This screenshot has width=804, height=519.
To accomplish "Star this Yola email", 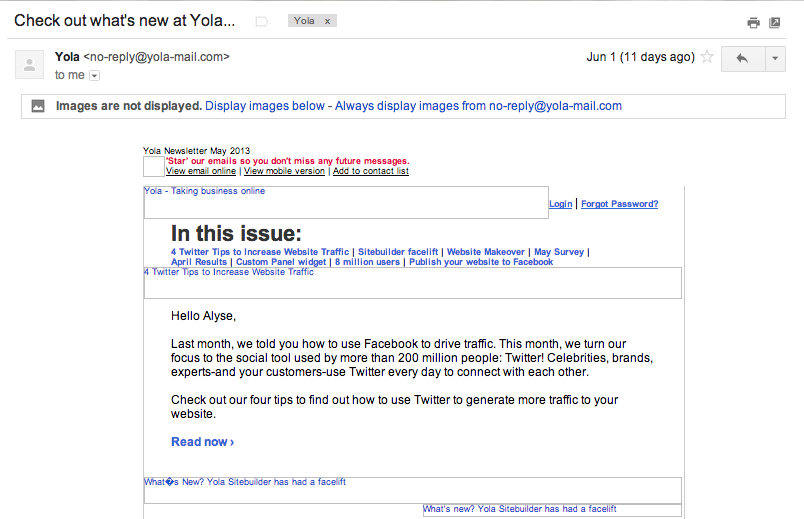I will tap(707, 57).
